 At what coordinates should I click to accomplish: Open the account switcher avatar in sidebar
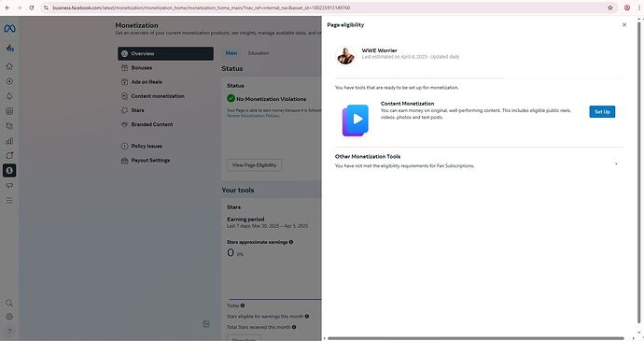coord(10,49)
